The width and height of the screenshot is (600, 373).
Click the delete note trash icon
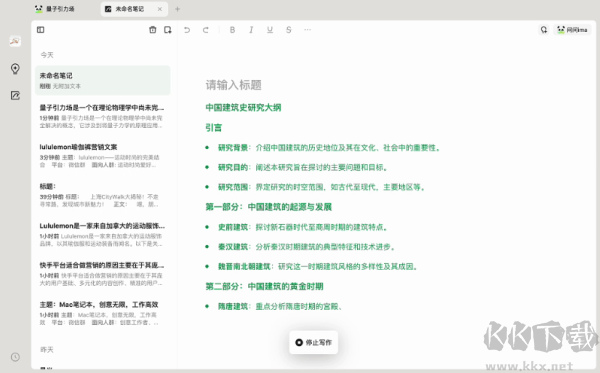152,30
